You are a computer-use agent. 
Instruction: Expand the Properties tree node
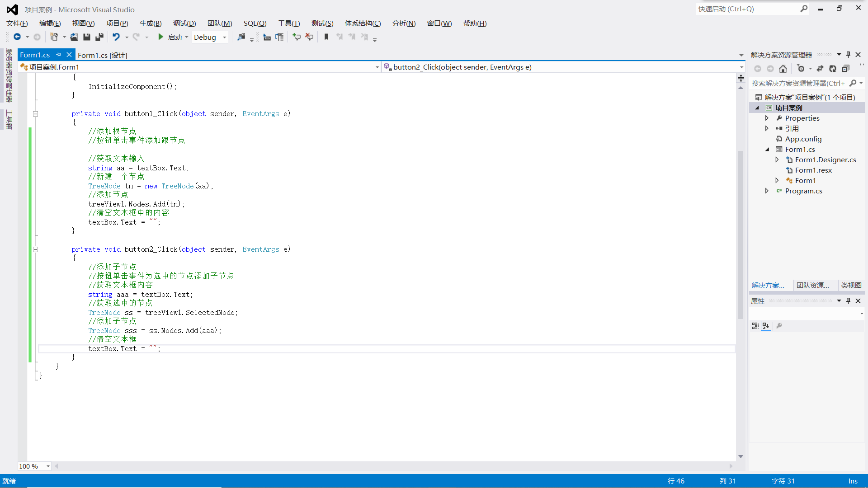point(767,118)
